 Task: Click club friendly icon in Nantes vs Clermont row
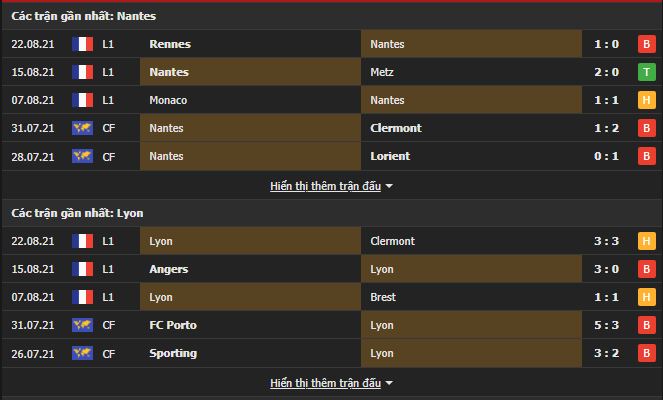(82, 128)
